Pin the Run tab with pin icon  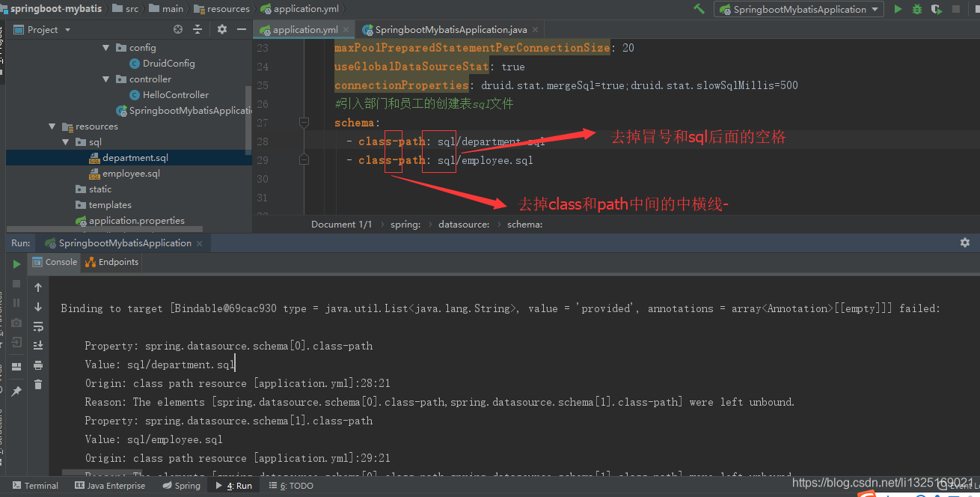16,391
